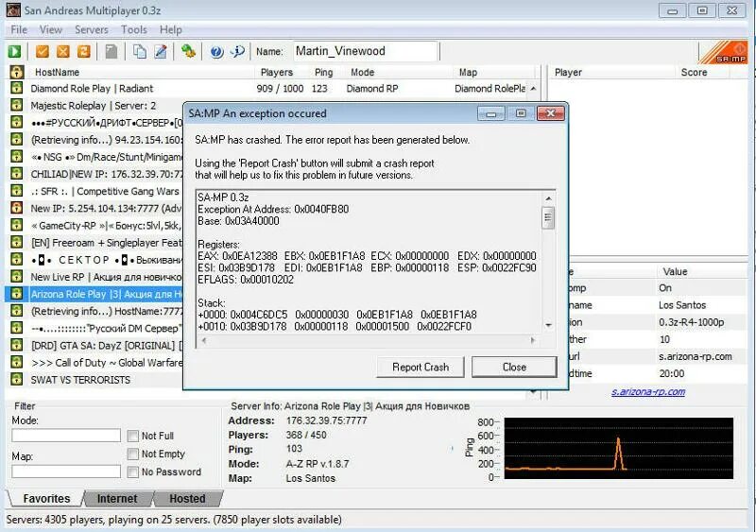Open the Servers menu
Screen dimensions: 756x532
(91, 30)
